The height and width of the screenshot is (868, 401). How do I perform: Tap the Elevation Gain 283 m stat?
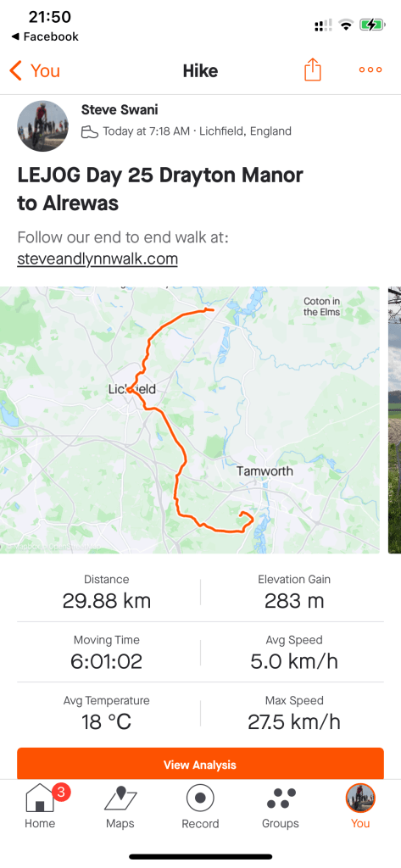coord(294,593)
